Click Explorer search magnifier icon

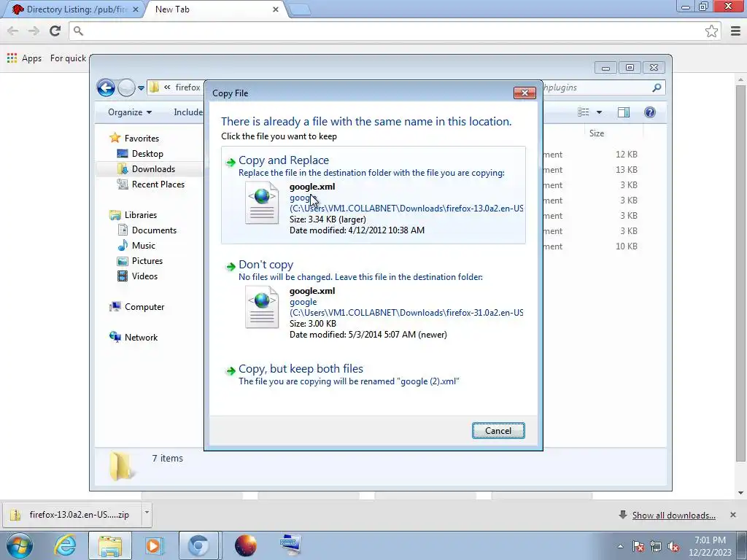click(657, 87)
